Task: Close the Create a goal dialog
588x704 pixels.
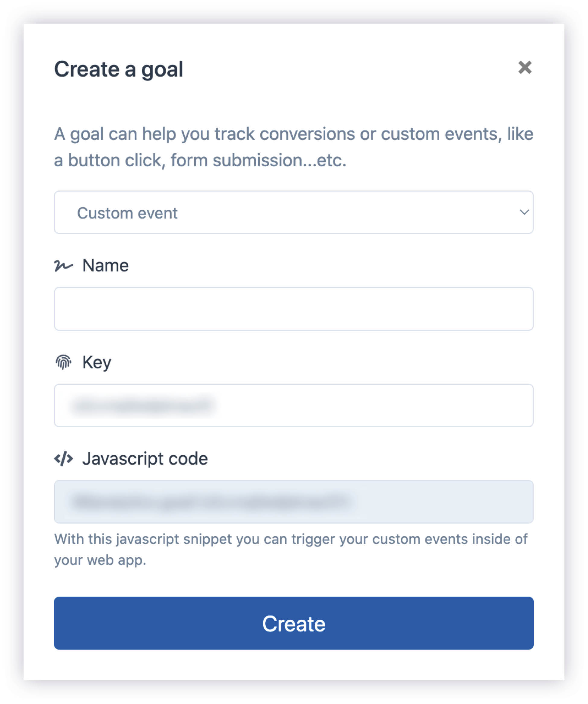Action: click(525, 67)
